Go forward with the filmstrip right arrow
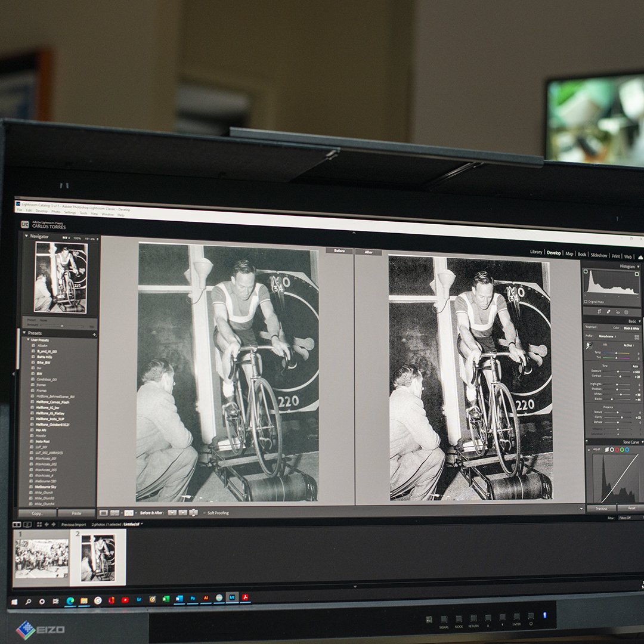 (x=54, y=525)
